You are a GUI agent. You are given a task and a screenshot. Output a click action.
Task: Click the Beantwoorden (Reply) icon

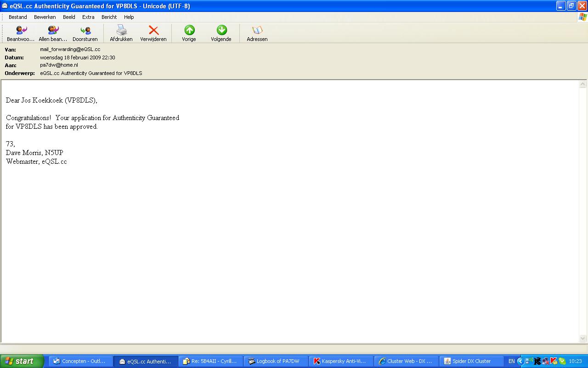tap(21, 30)
